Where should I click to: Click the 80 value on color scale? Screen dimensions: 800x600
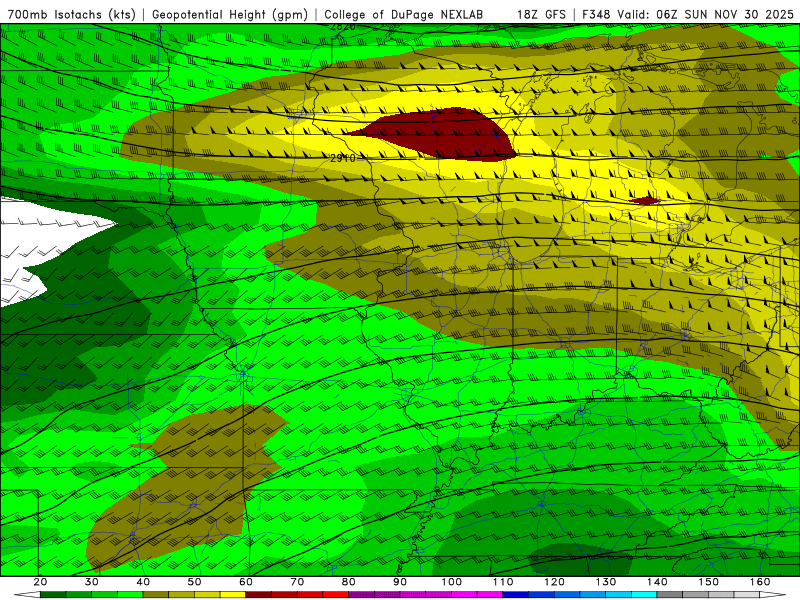click(348, 582)
